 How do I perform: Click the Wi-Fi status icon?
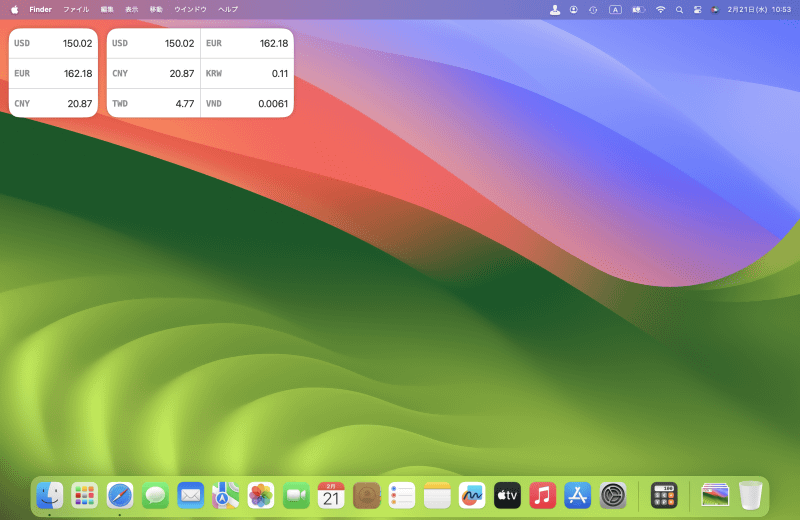pos(660,10)
